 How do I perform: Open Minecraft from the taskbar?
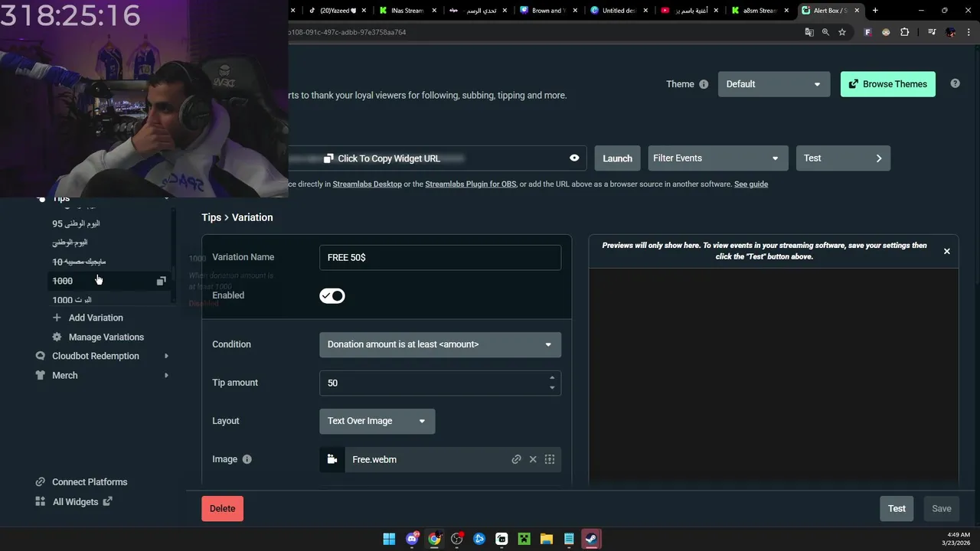tap(524, 539)
